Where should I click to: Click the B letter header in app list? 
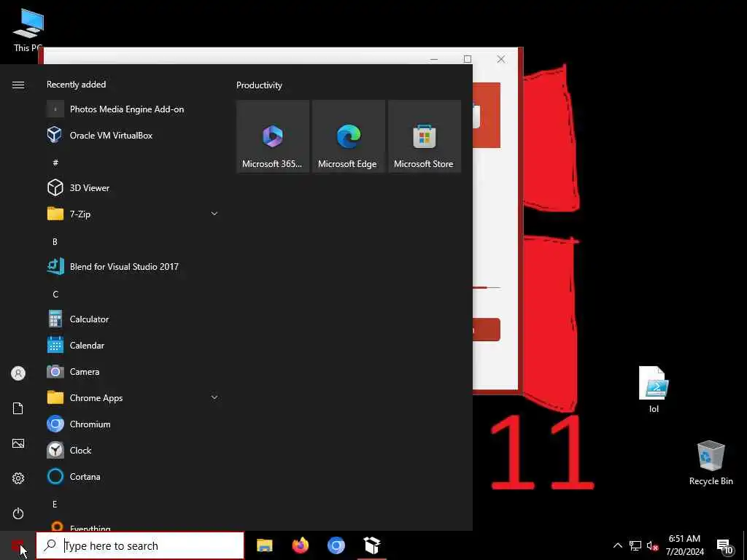[x=55, y=241]
